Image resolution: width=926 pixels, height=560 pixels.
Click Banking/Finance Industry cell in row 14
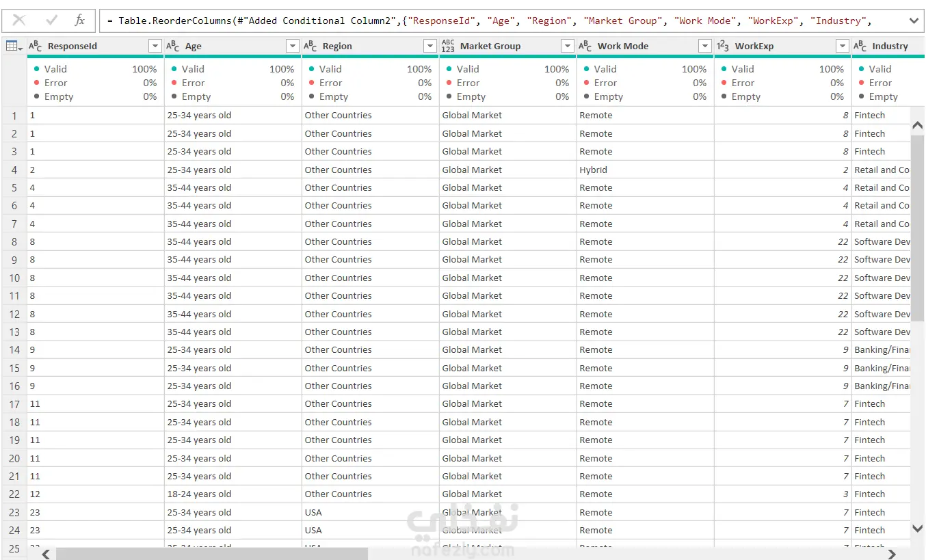(882, 349)
